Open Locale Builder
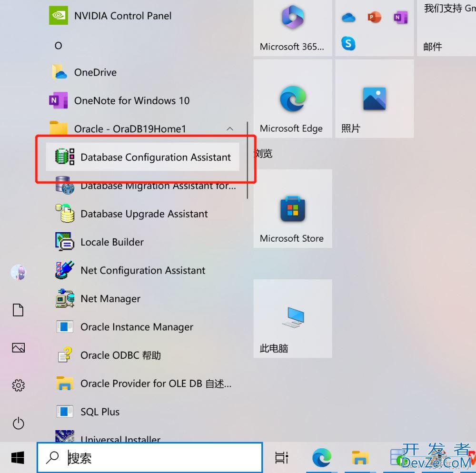The height and width of the screenshot is (473, 476). 143,242
